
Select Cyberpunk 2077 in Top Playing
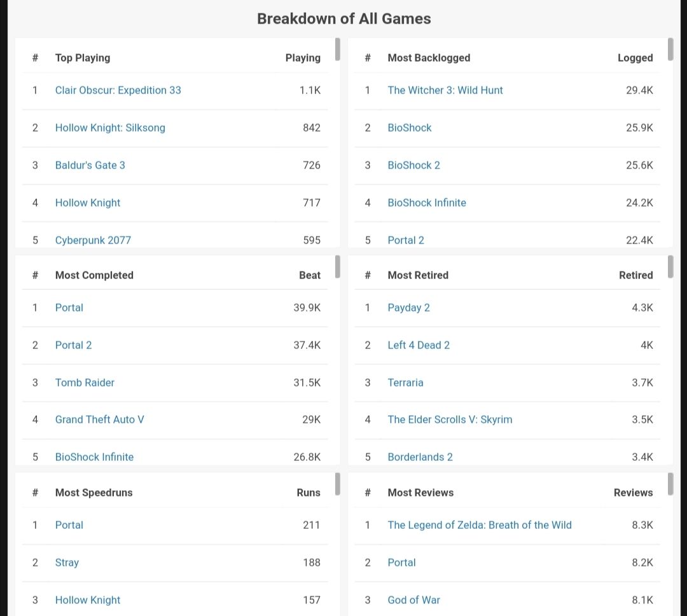point(93,240)
